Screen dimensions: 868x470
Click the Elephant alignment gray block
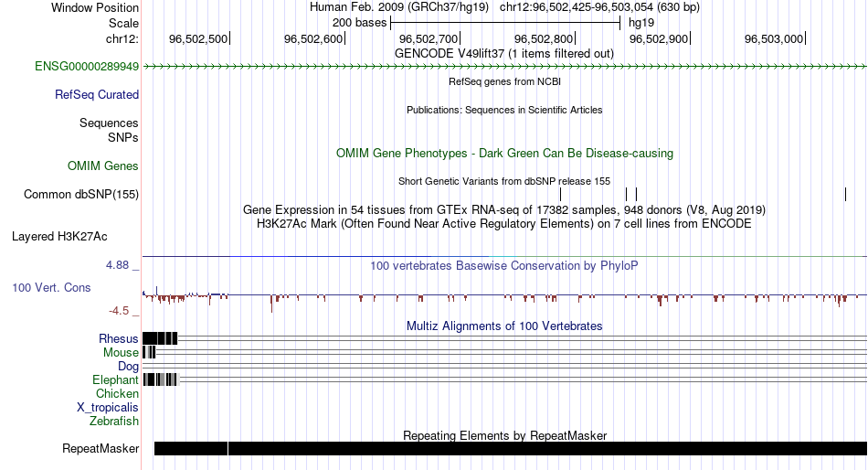tap(160, 379)
